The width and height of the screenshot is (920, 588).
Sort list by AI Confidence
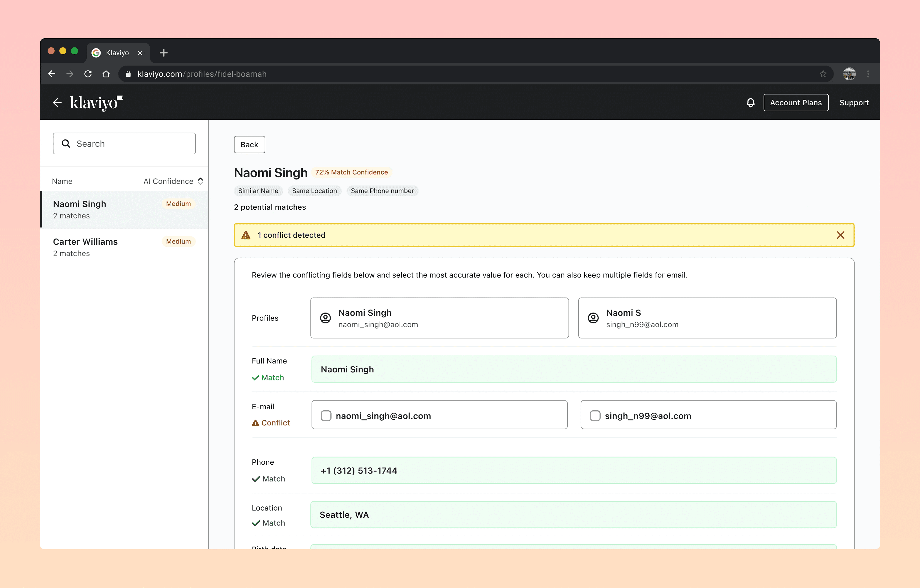click(x=173, y=181)
